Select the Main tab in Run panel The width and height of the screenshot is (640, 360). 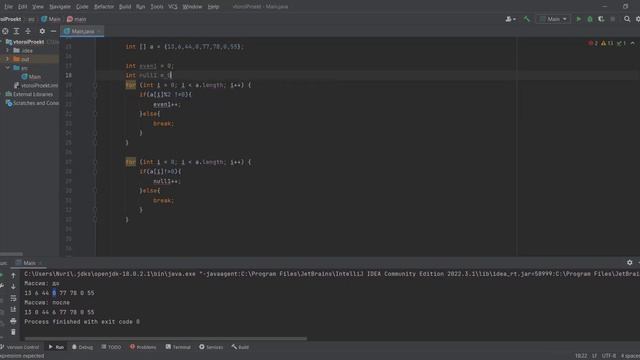coord(29,263)
